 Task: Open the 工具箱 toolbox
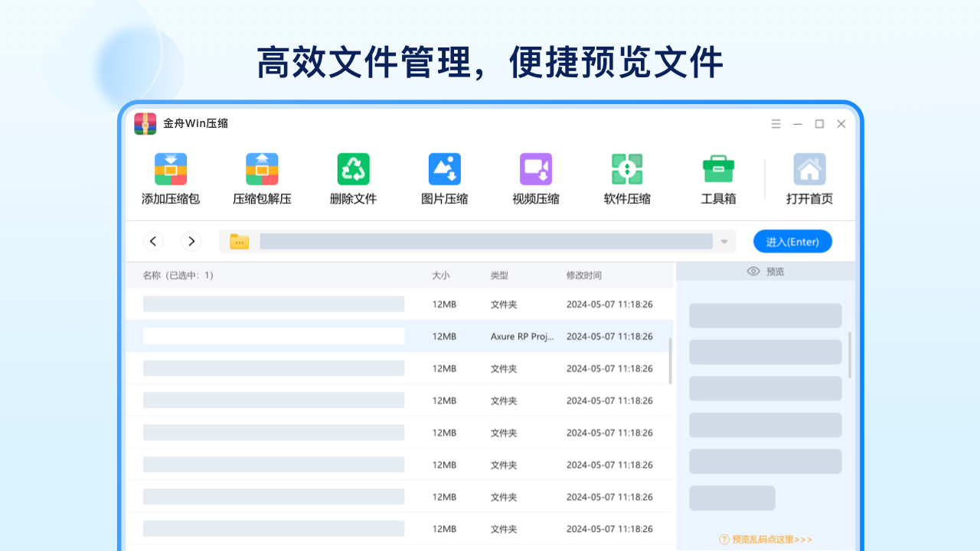click(x=717, y=178)
